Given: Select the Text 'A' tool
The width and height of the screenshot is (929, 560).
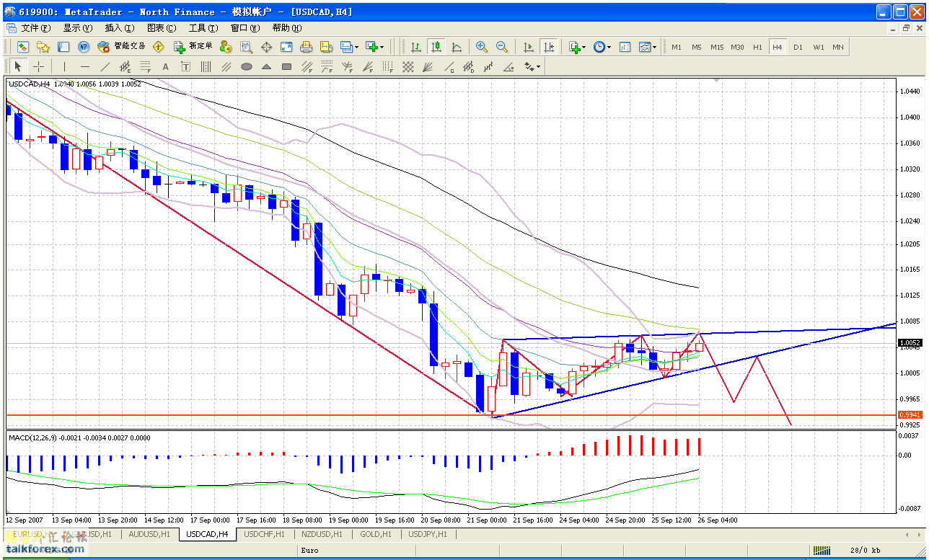Looking at the screenshot, I should click(x=165, y=67).
